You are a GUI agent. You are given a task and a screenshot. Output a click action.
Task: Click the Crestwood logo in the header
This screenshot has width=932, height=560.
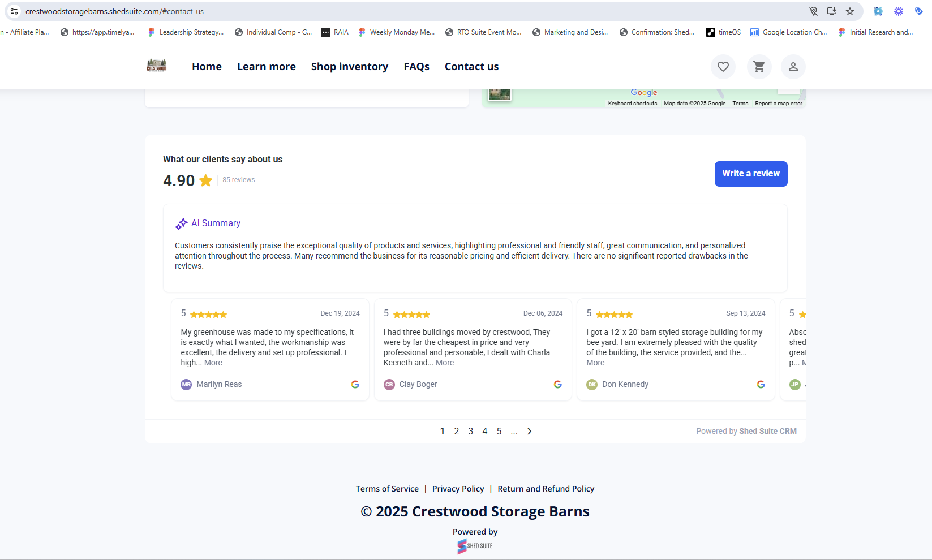pos(157,66)
